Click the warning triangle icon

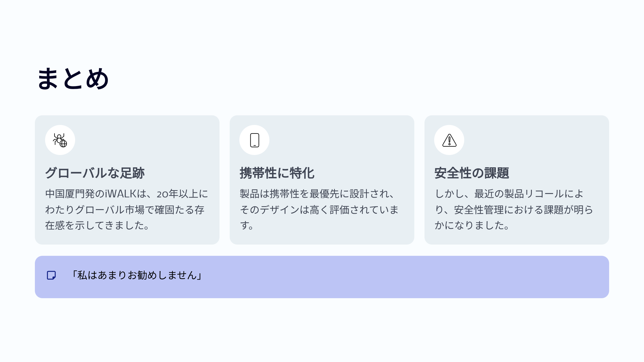[x=449, y=140]
